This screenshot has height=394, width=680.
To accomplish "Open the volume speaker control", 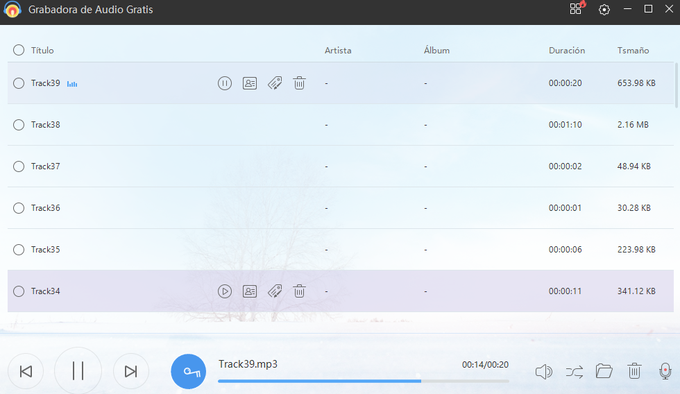I will click(x=543, y=371).
